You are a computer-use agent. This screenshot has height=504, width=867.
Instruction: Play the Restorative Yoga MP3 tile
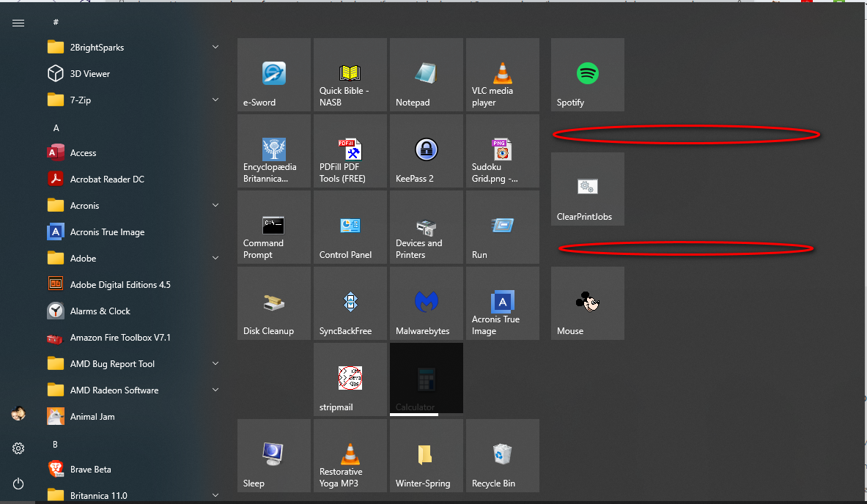coord(350,456)
